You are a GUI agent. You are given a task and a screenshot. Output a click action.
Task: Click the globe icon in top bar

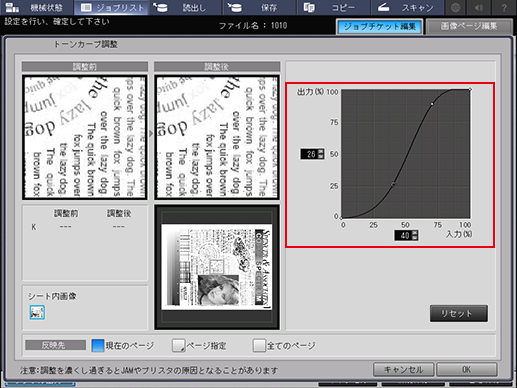[x=455, y=7]
